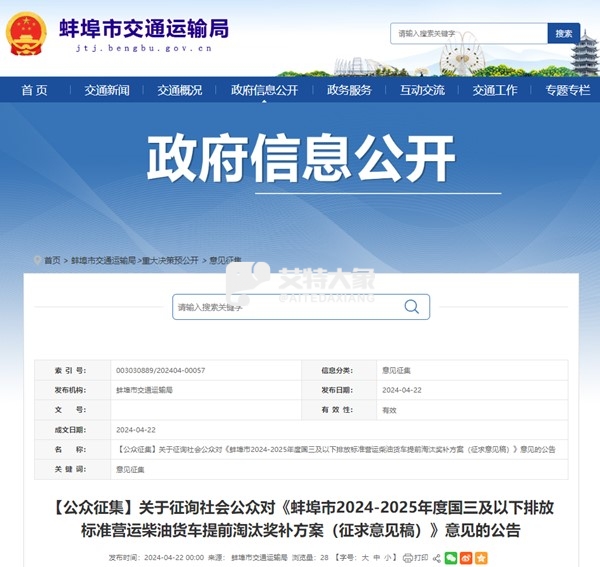This screenshot has width=600, height=567.
Task: Click the 重大决策预公开 breadcrumb link
Action: tap(170, 260)
